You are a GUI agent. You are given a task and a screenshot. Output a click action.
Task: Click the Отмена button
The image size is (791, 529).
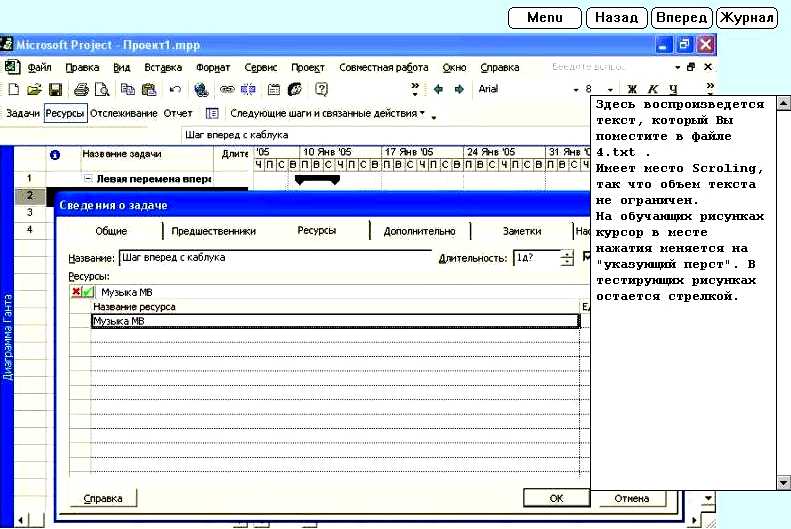tap(631, 498)
